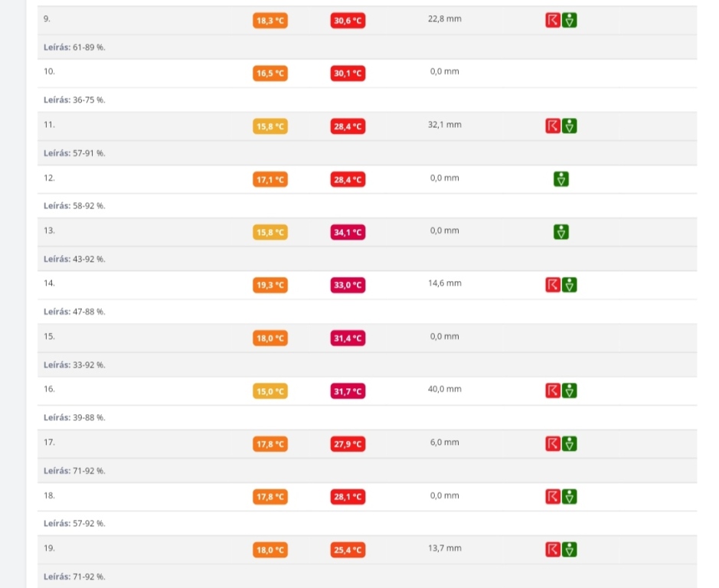Select the 30,6 °C max temperature badge

(348, 21)
